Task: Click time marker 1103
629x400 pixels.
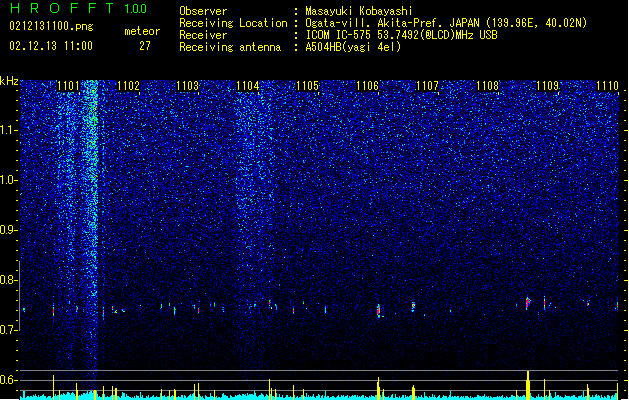Action: coord(188,86)
